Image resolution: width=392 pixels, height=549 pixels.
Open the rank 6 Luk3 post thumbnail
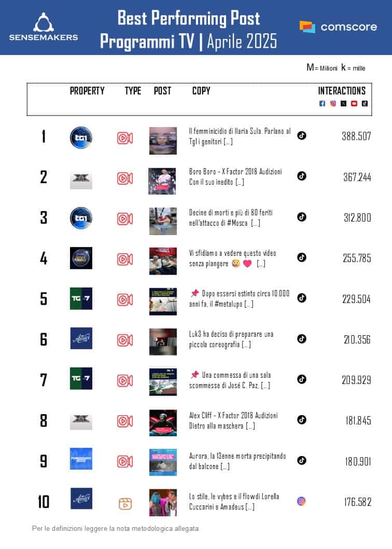[163, 341]
